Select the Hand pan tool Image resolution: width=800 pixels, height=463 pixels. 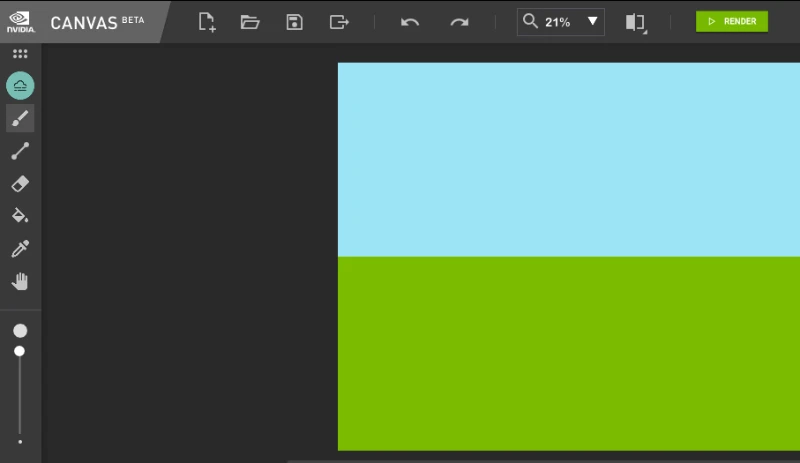[20, 281]
